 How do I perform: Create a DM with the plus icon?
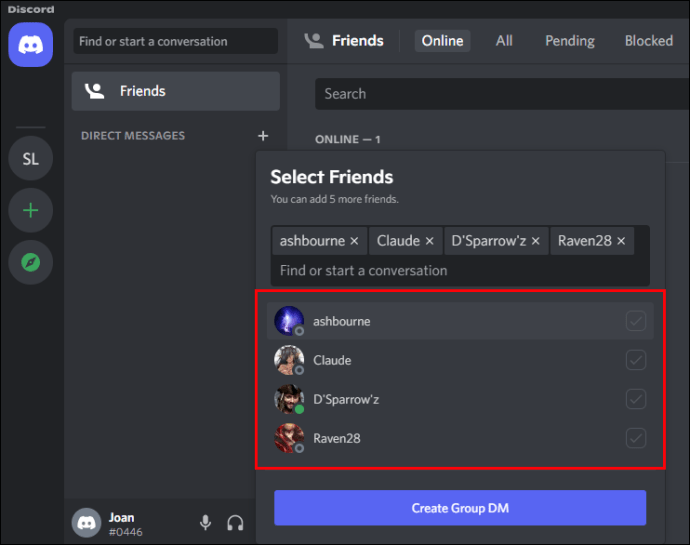click(x=263, y=136)
